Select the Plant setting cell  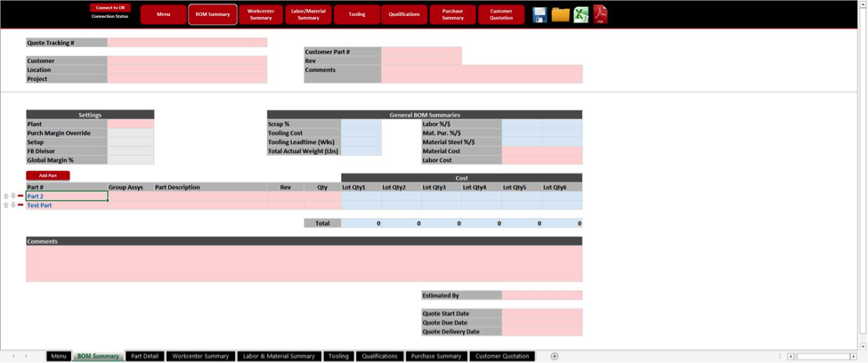coord(131,125)
